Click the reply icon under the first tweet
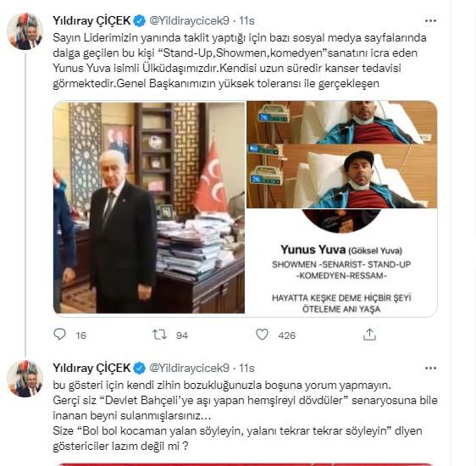 tap(59, 334)
